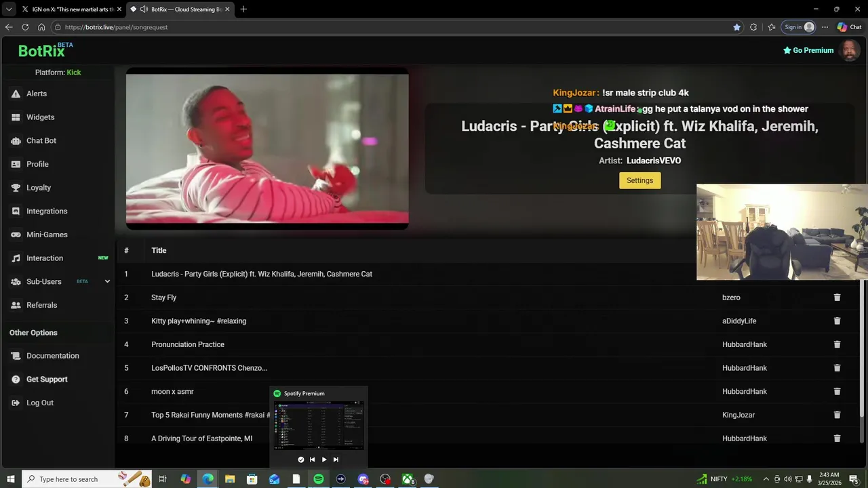Open File Explorer from taskbar
The height and width of the screenshot is (488, 868).
point(230,479)
